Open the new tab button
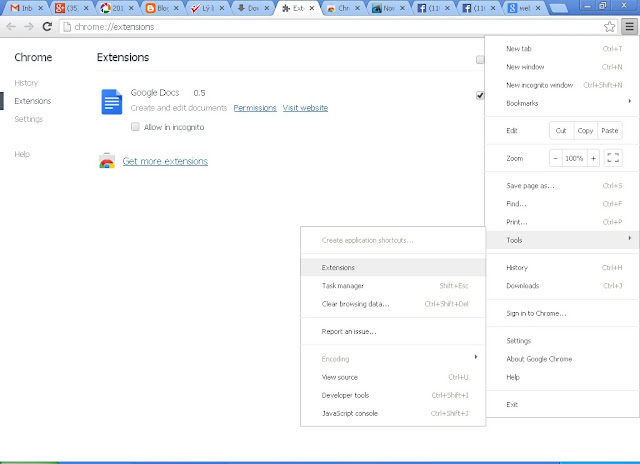 click(558, 8)
